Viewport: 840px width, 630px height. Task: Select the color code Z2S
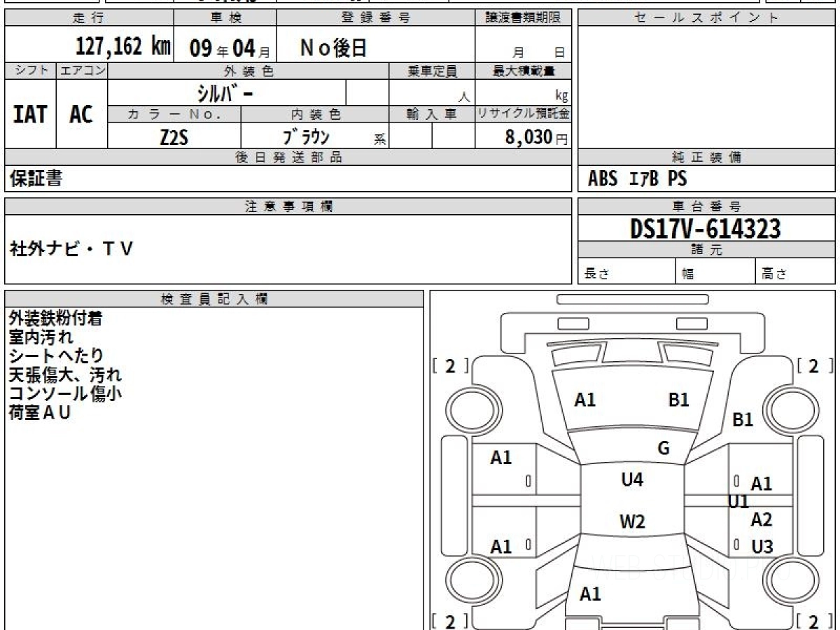click(174, 136)
